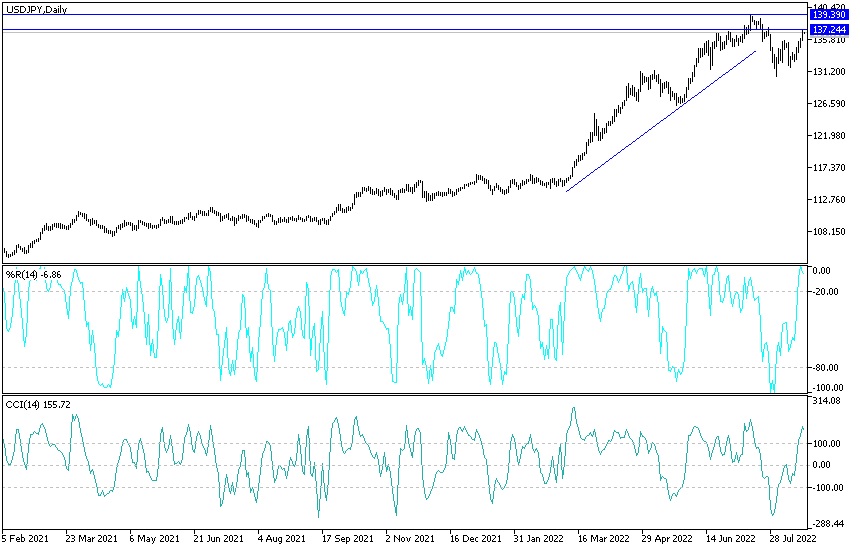Viewport: 860px width, 550px height.
Task: Select the 139.390 price level label
Action: 829,15
